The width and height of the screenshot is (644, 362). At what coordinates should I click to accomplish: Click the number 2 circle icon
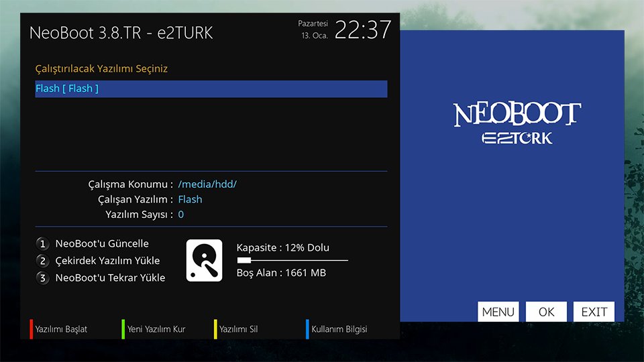click(42, 261)
